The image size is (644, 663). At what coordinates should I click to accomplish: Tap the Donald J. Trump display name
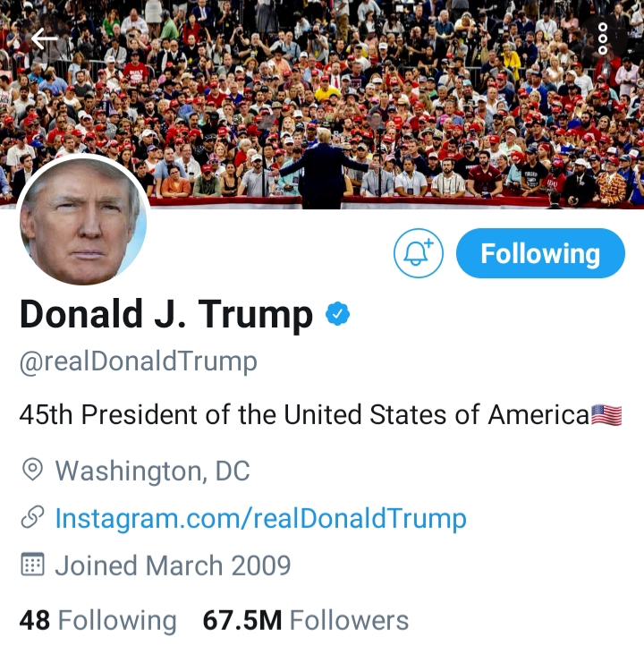tap(166, 314)
